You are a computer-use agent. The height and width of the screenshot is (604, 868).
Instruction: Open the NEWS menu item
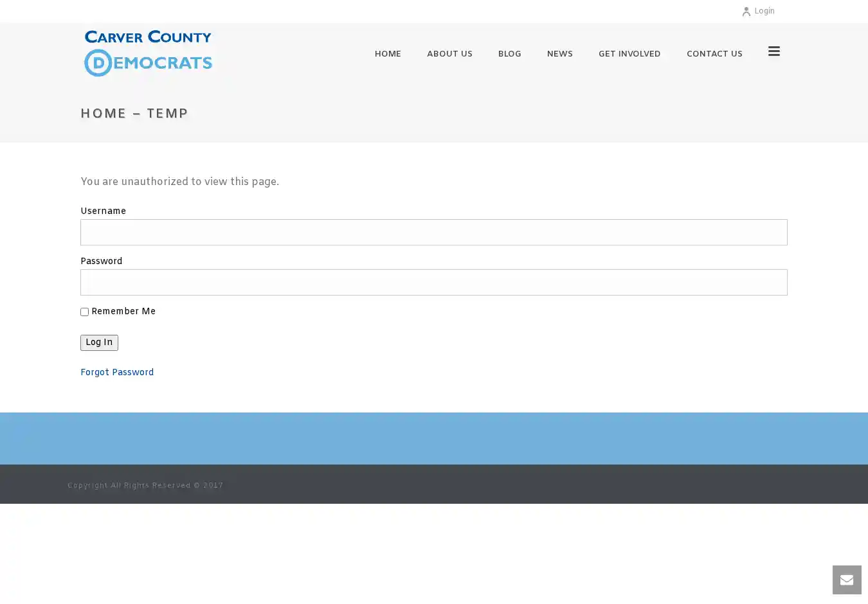click(x=559, y=54)
